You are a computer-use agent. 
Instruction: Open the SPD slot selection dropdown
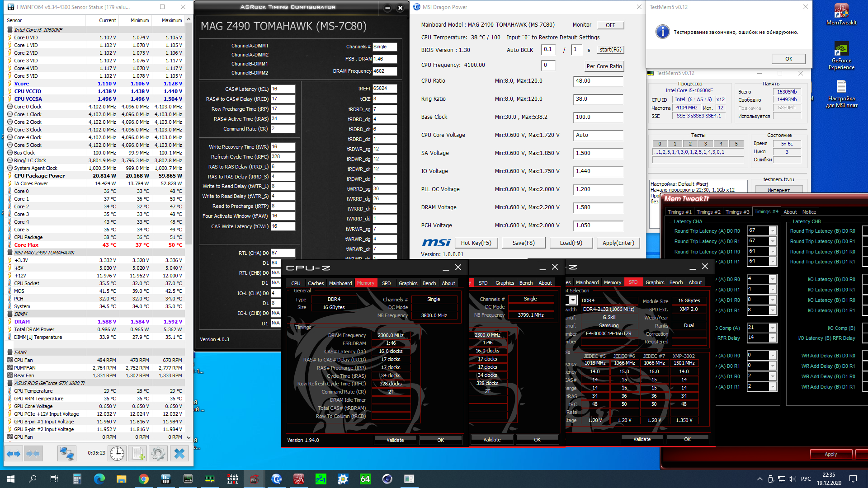point(573,300)
